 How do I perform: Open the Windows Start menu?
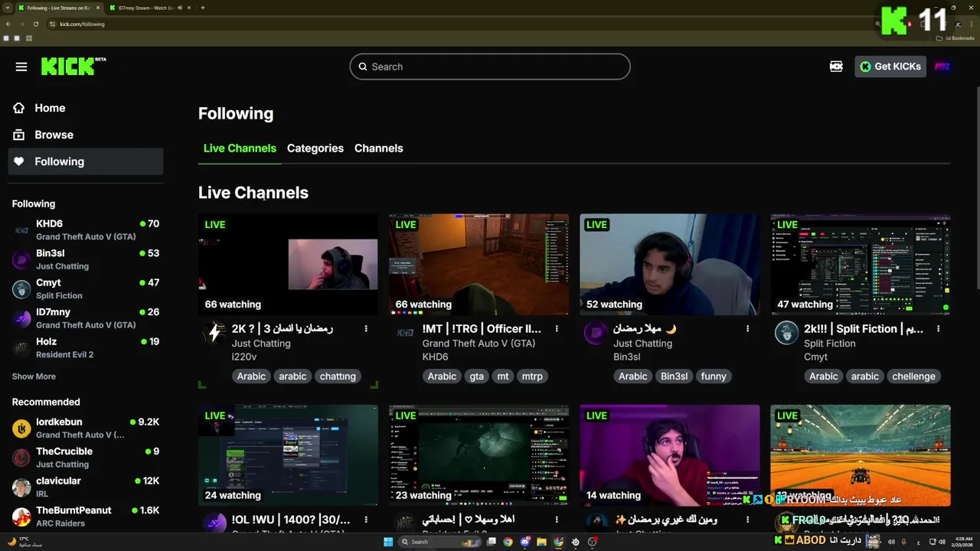pyautogui.click(x=388, y=542)
